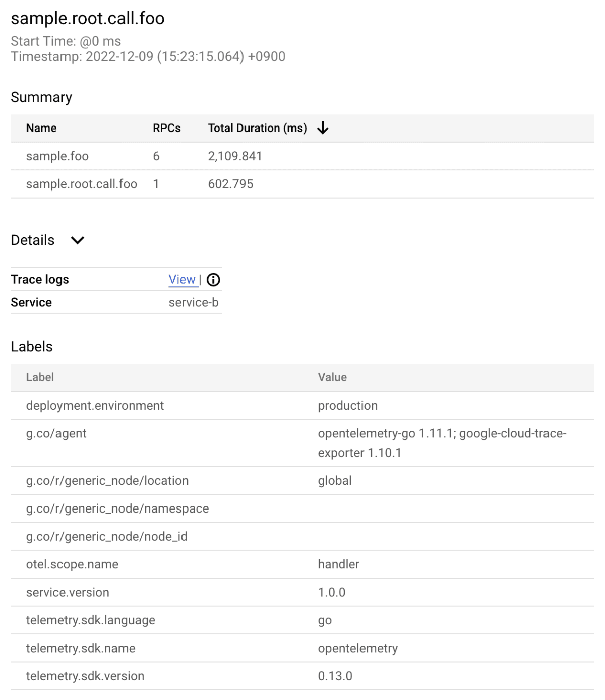The width and height of the screenshot is (605, 700).
Task: Click the g.co/r/generic_node/node_id label
Action: coord(107,537)
